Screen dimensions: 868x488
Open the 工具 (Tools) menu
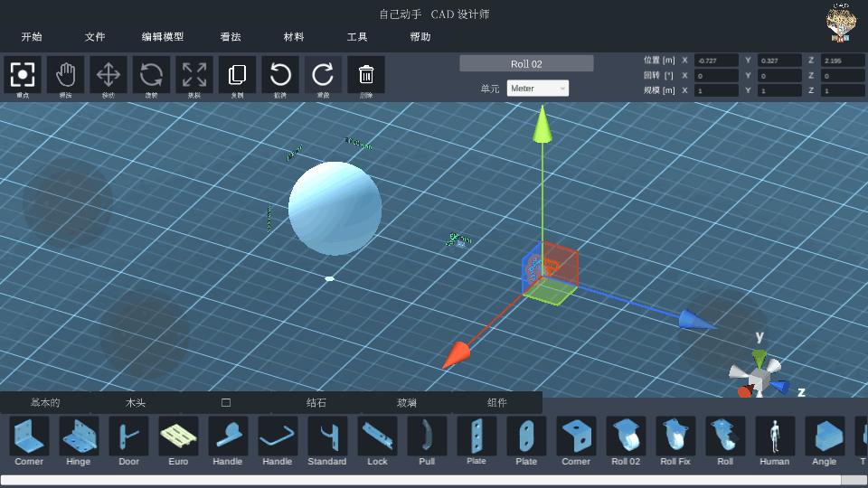click(x=357, y=37)
